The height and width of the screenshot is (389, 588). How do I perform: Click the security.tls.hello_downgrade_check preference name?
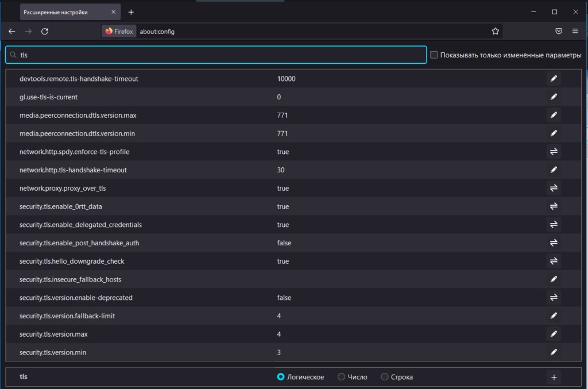(x=72, y=261)
